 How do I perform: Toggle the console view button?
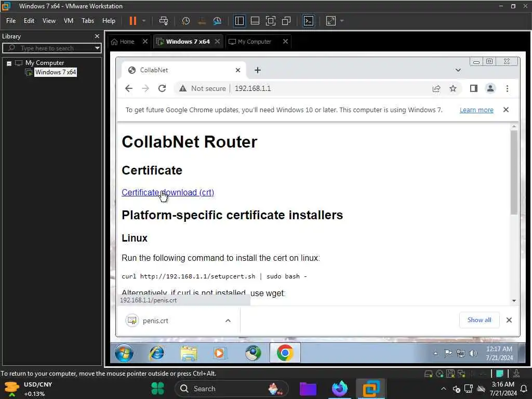click(x=309, y=21)
